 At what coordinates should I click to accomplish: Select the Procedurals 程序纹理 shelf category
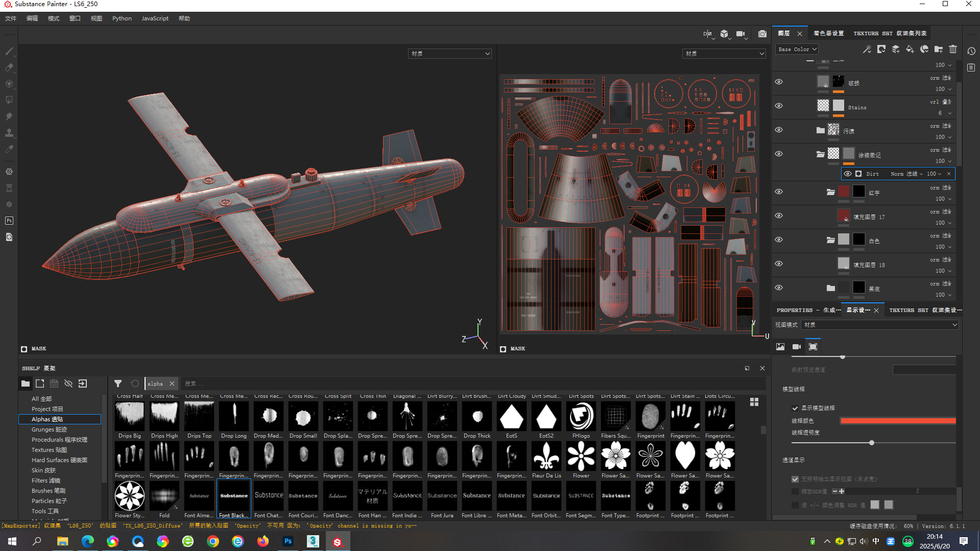[59, 440]
